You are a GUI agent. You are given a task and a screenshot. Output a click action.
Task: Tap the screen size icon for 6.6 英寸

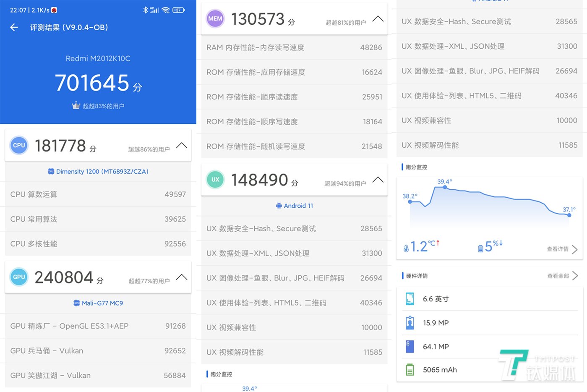point(410,299)
